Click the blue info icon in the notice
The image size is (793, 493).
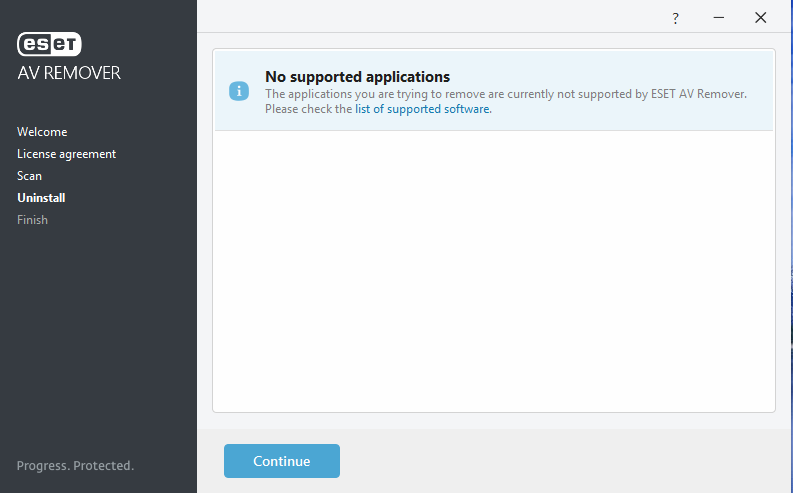pos(239,91)
